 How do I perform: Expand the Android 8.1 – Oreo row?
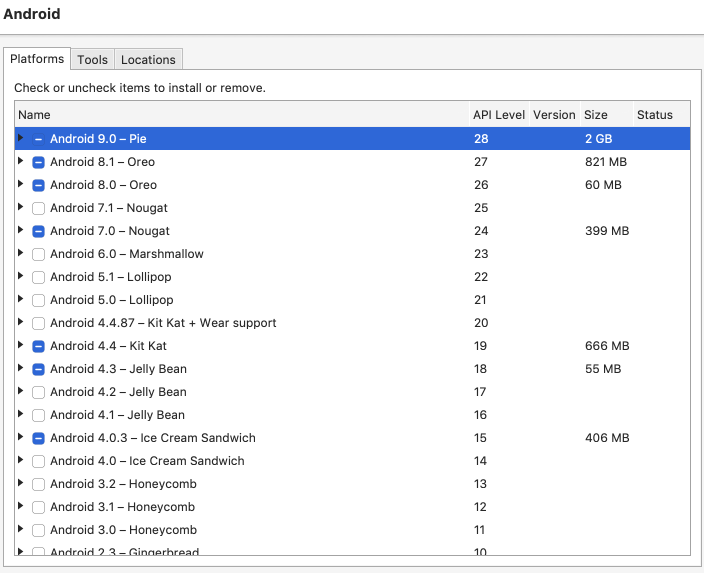point(20,160)
